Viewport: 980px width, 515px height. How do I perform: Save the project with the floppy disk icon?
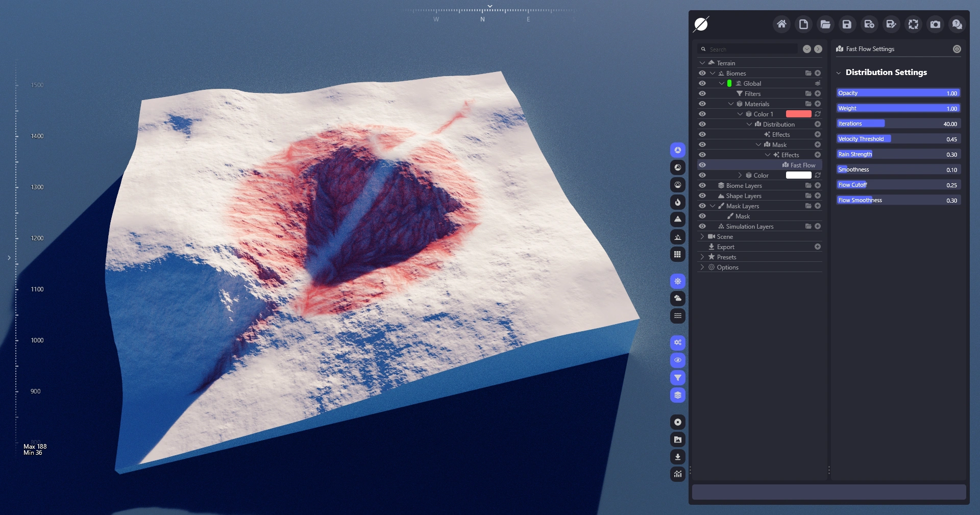(x=847, y=24)
